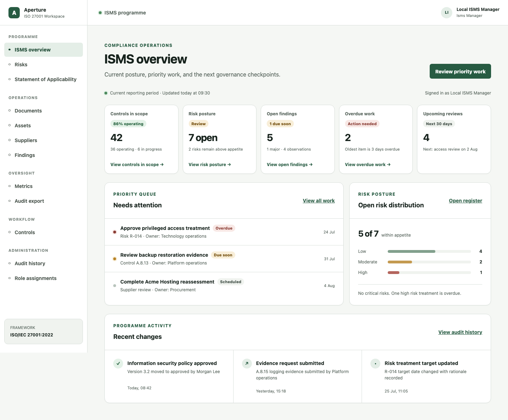Click the 25 Jul, 11:05 timestamp
This screenshot has height=420, width=508.
point(396,391)
